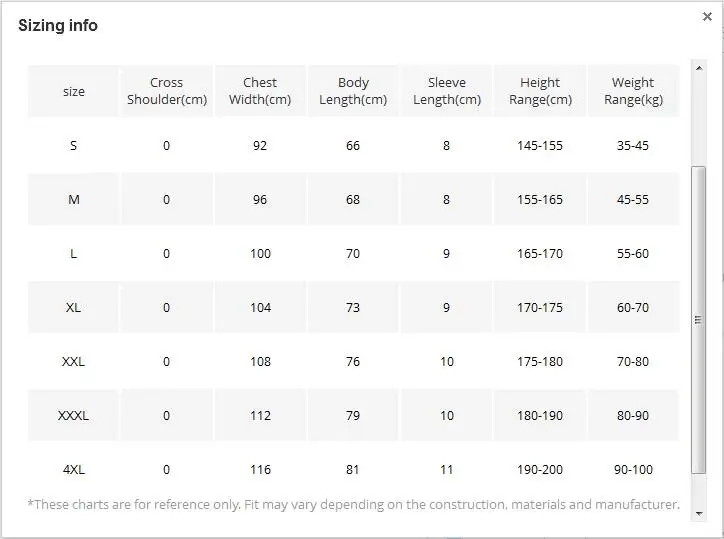Select the S size row label
The image size is (724, 539).
click(x=74, y=146)
